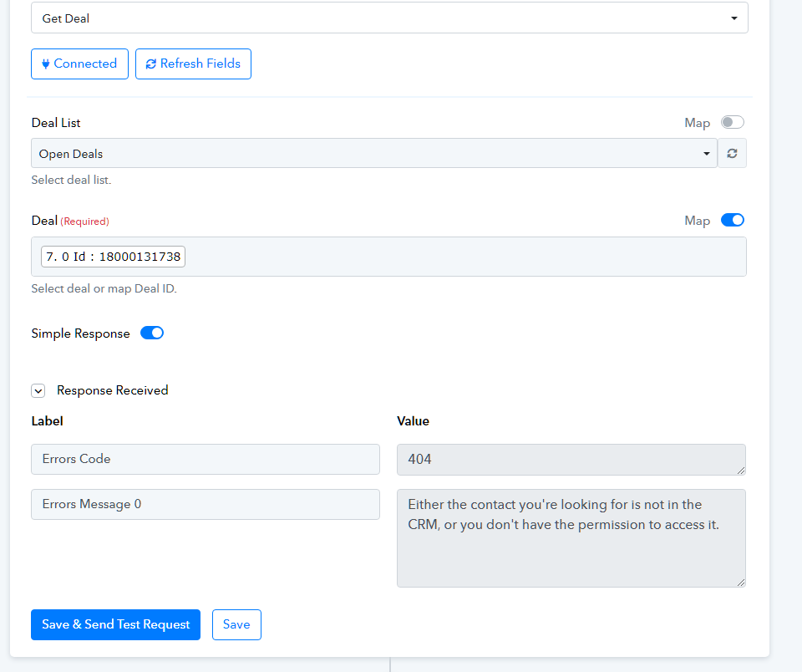Click 'Select deal or map Deal ID.' hint
The height and width of the screenshot is (672, 802).
pos(104,288)
